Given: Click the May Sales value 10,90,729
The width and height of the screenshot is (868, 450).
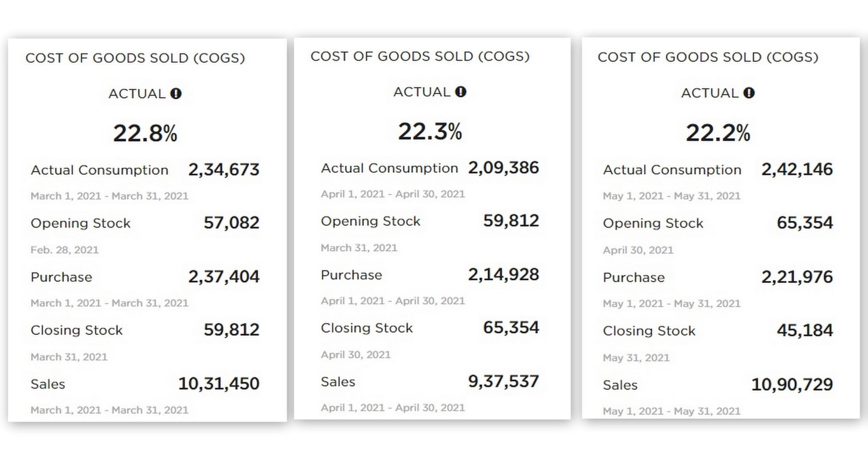Looking at the screenshot, I should click(x=792, y=385).
